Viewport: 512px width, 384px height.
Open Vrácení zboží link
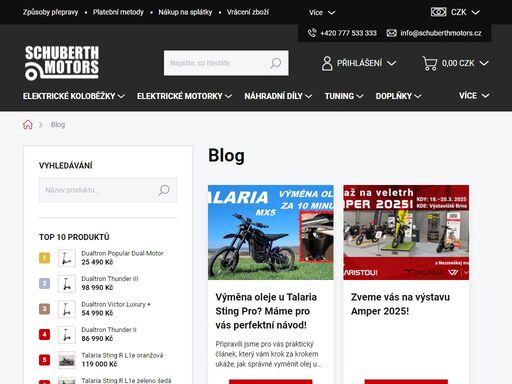point(248,12)
